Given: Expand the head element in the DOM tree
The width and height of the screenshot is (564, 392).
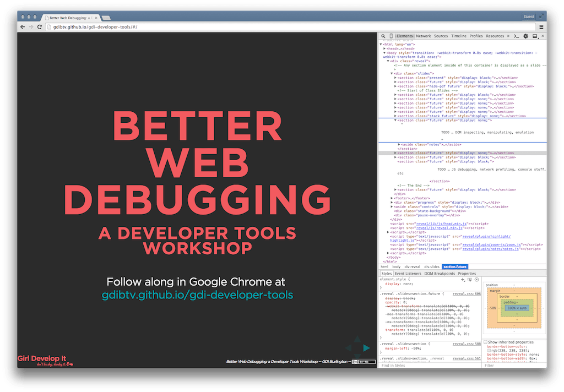Looking at the screenshot, I should (384, 49).
